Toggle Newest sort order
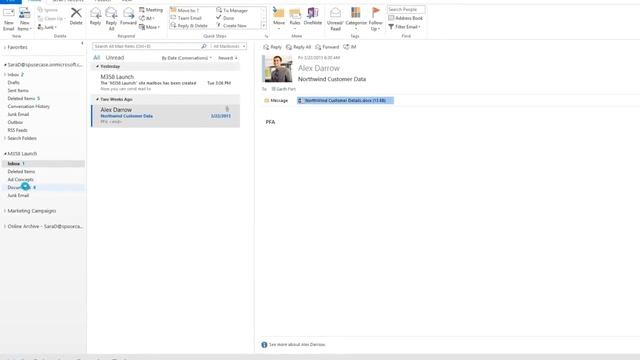The image size is (640, 360). (228, 58)
